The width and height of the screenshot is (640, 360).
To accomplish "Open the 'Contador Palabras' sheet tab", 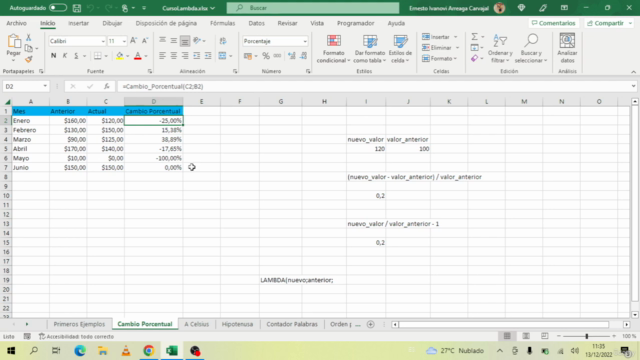I will 292,324.
